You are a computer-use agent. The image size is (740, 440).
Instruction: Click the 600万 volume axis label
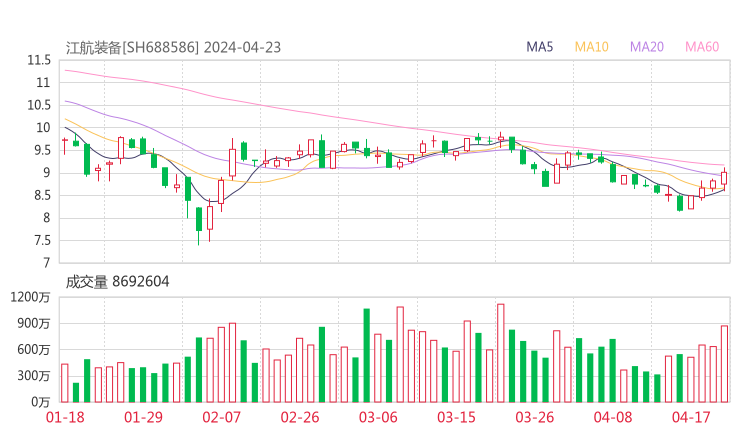coord(34,350)
